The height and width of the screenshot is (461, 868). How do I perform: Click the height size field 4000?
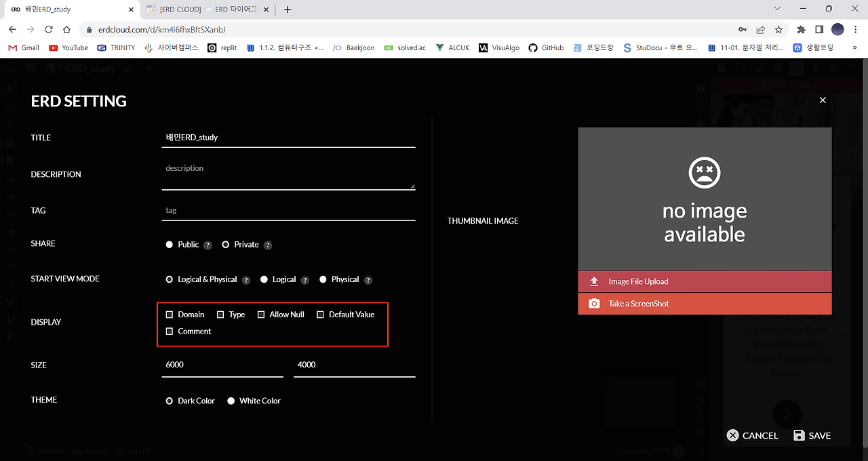click(x=355, y=365)
